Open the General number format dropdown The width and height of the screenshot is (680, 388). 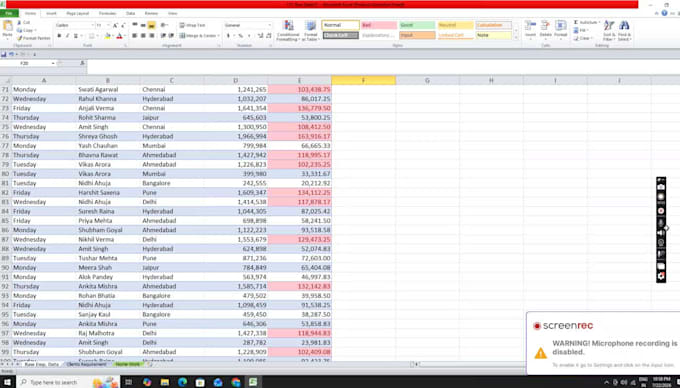coord(270,26)
